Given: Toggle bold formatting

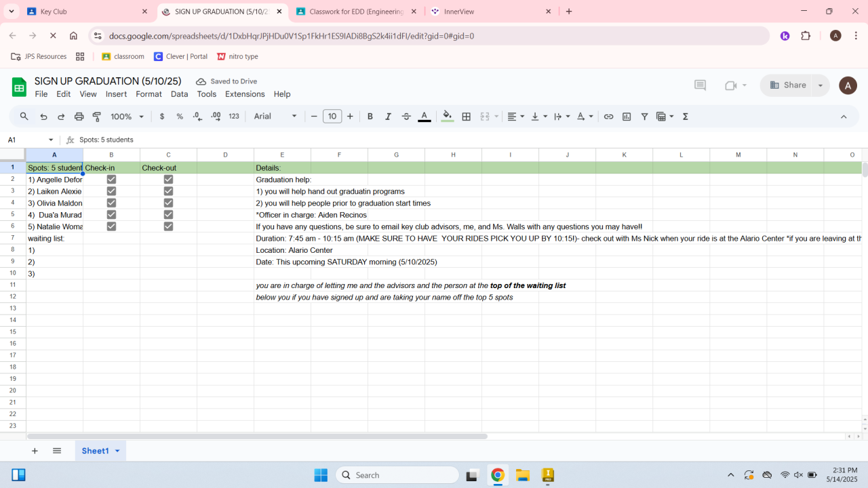Looking at the screenshot, I should pyautogui.click(x=370, y=117).
